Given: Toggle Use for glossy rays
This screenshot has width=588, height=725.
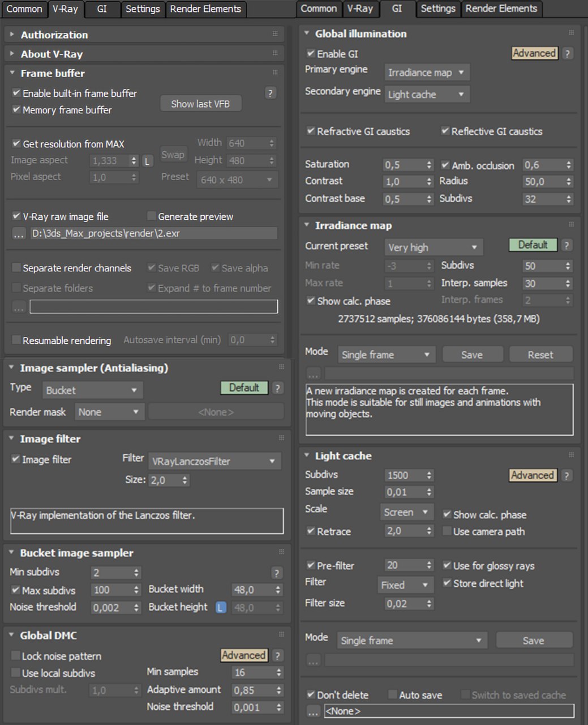Looking at the screenshot, I should (447, 565).
